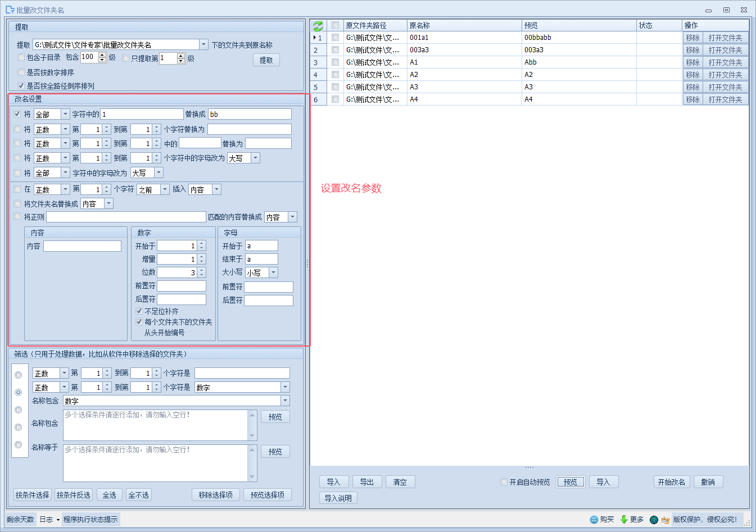Click the 替换成 input field containing bb

click(250, 114)
